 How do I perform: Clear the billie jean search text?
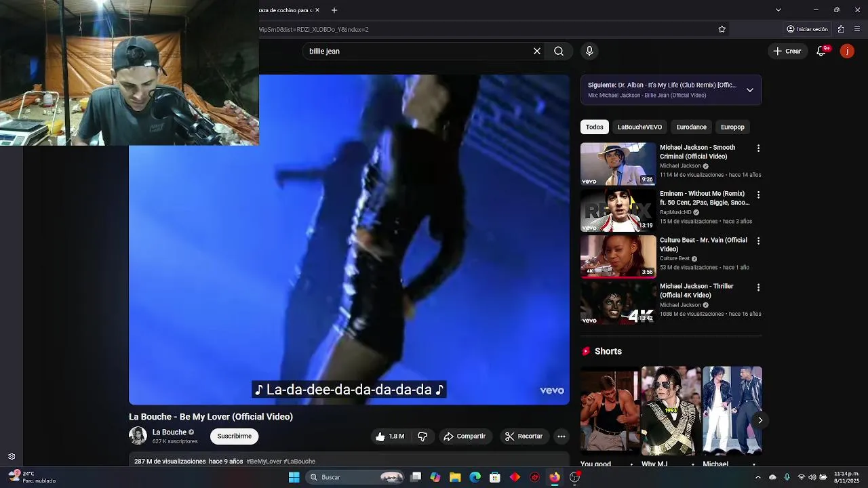click(537, 51)
